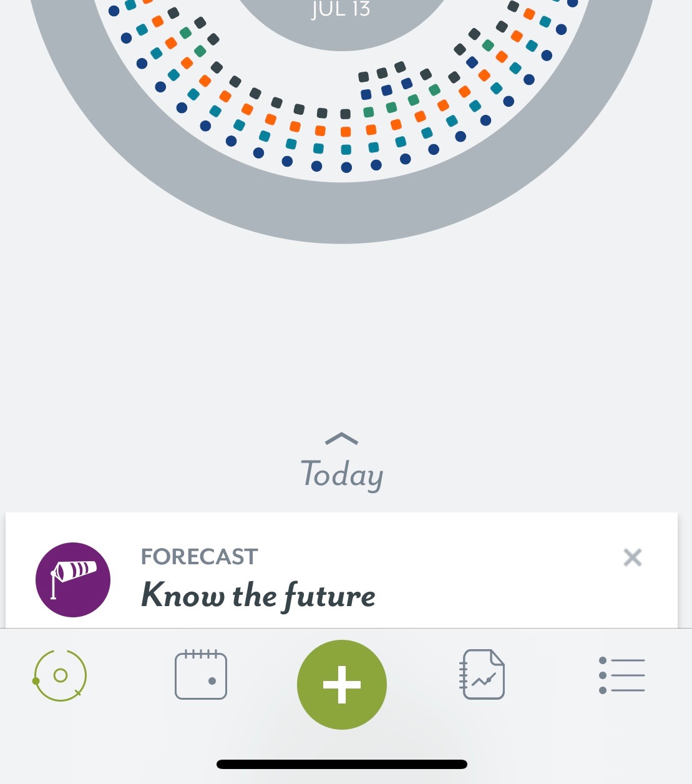The width and height of the screenshot is (692, 784).
Task: Tap the black home indicator bar
Action: 342,764
